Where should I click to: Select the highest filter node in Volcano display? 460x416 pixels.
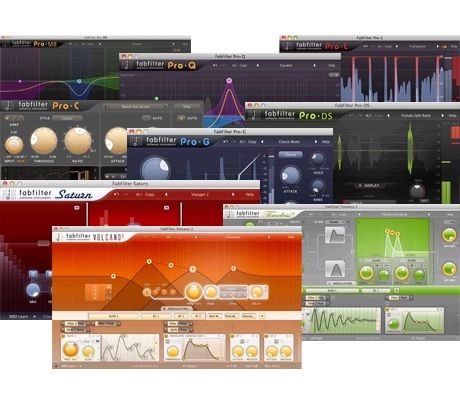pyautogui.click(x=149, y=261)
